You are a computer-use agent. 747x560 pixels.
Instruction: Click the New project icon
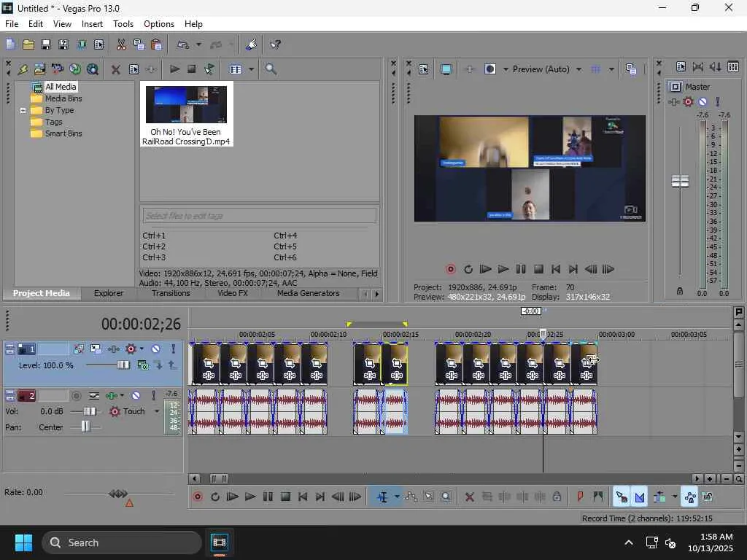pyautogui.click(x=10, y=44)
